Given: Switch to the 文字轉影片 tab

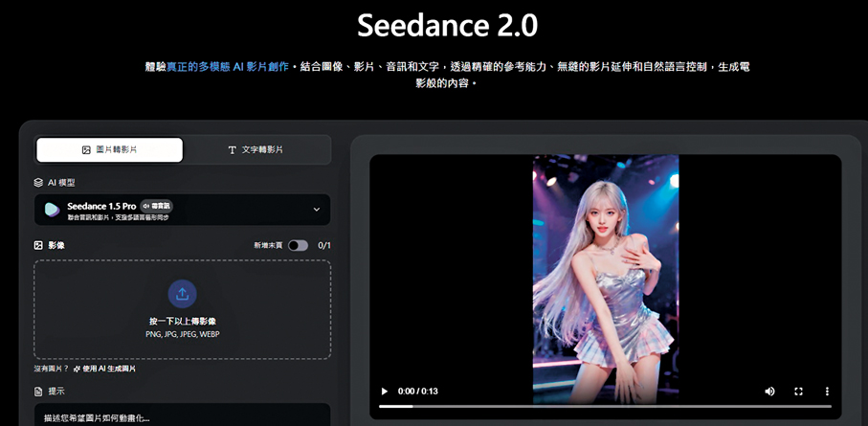Looking at the screenshot, I should click(256, 150).
